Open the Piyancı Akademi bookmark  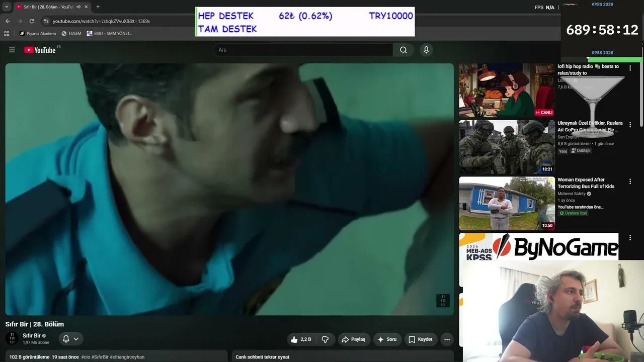(x=38, y=34)
